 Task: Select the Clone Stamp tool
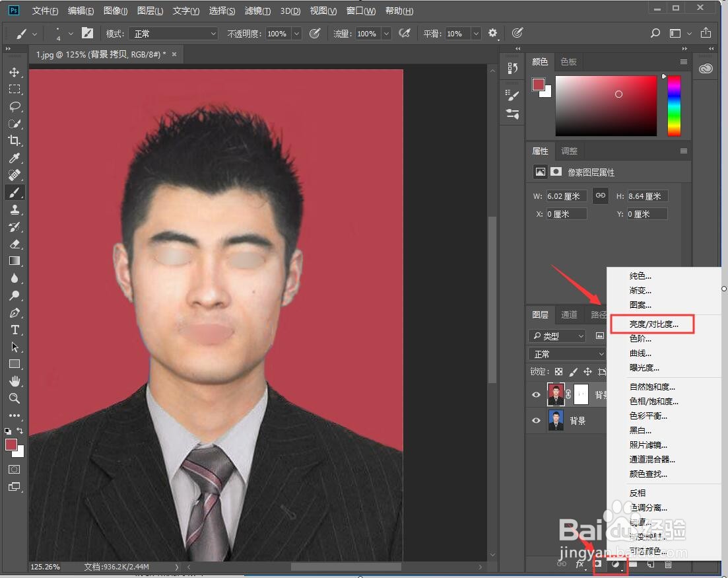[x=15, y=209]
